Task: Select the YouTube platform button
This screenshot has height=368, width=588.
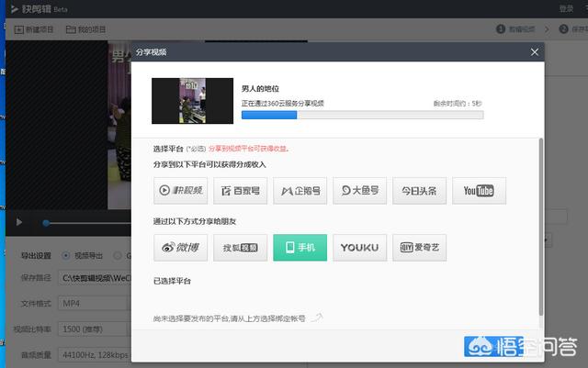Action: (x=479, y=191)
